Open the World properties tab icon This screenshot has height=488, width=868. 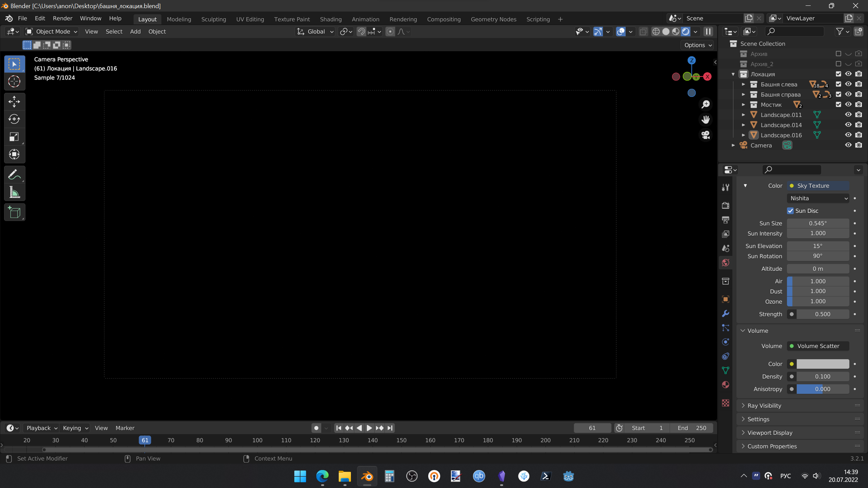click(726, 263)
